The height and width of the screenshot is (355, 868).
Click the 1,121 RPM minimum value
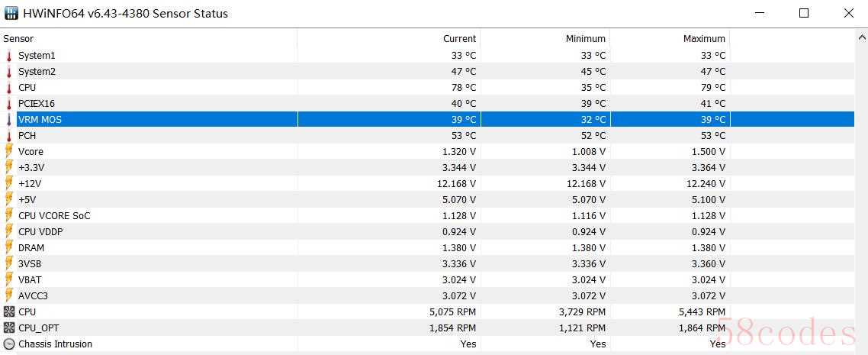(x=583, y=328)
